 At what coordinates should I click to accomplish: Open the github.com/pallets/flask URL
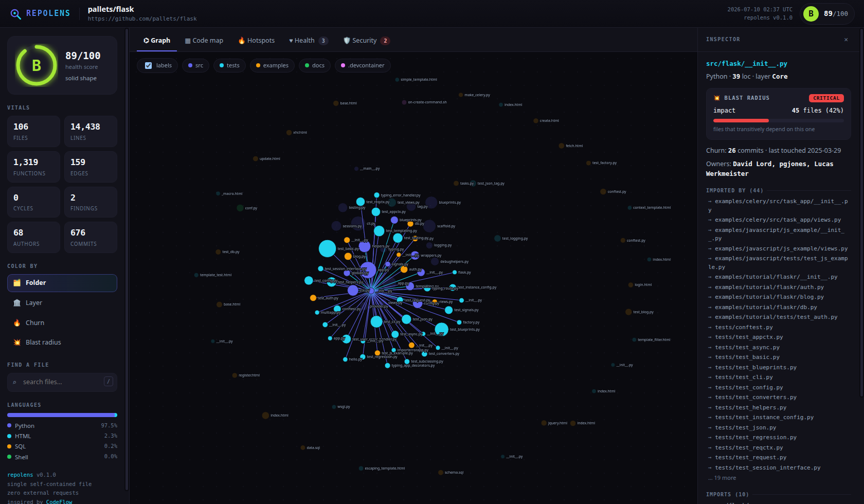(x=142, y=19)
